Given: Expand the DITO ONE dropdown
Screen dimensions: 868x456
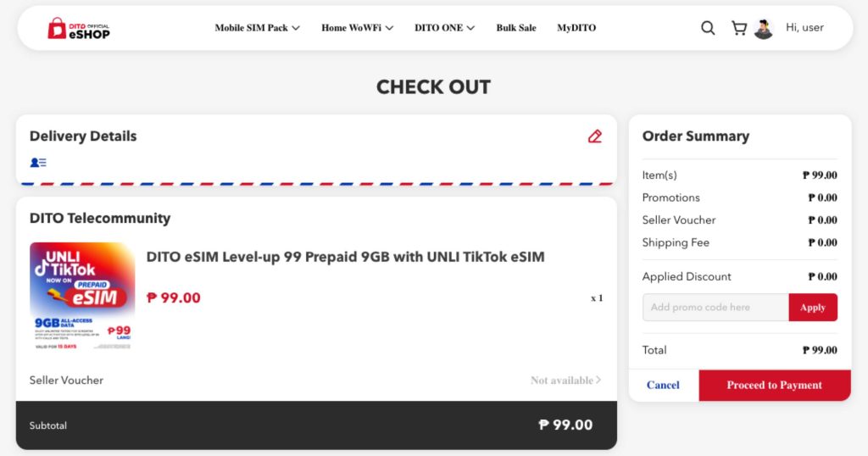Looking at the screenshot, I should click(x=444, y=28).
